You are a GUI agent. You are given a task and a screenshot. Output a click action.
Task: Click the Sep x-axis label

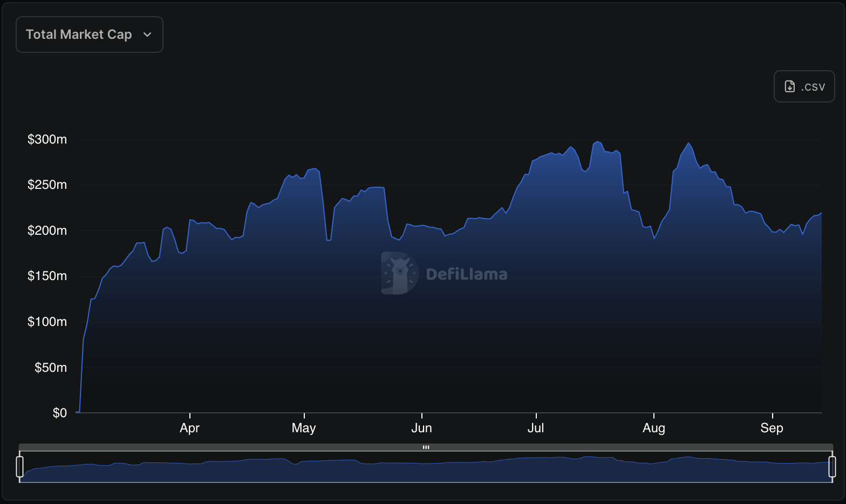(772, 428)
